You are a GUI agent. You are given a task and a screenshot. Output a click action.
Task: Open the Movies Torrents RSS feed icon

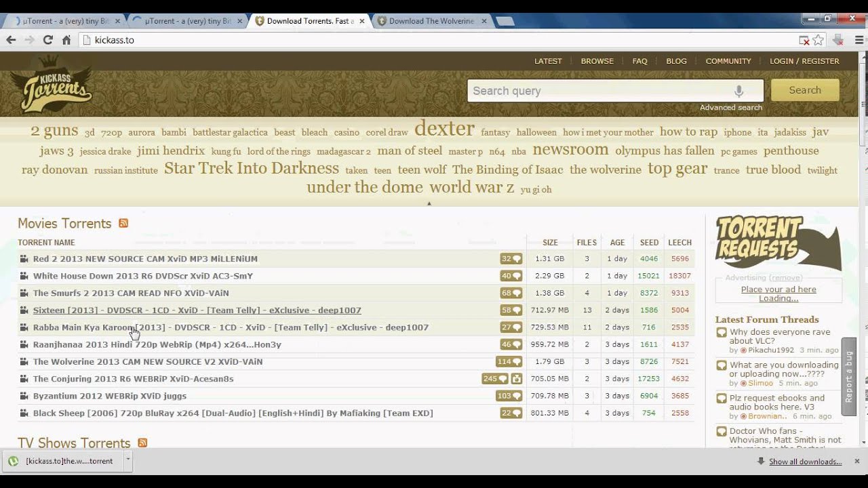click(x=123, y=223)
